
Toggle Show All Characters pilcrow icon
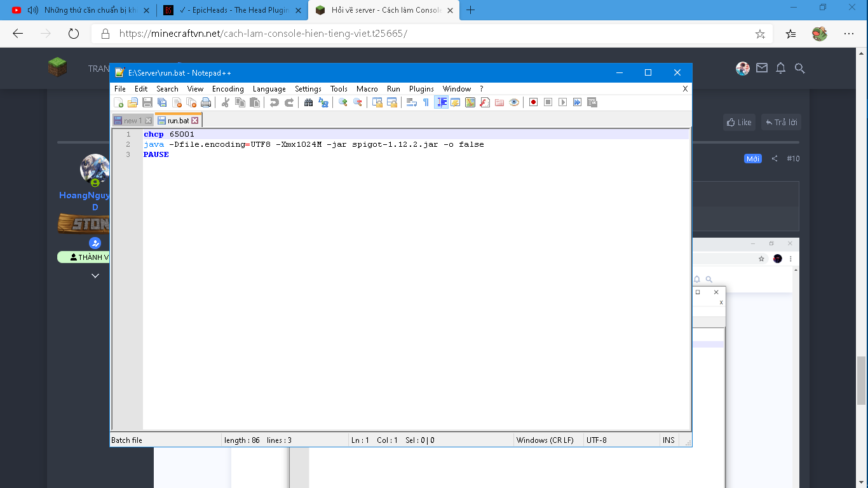(x=426, y=102)
